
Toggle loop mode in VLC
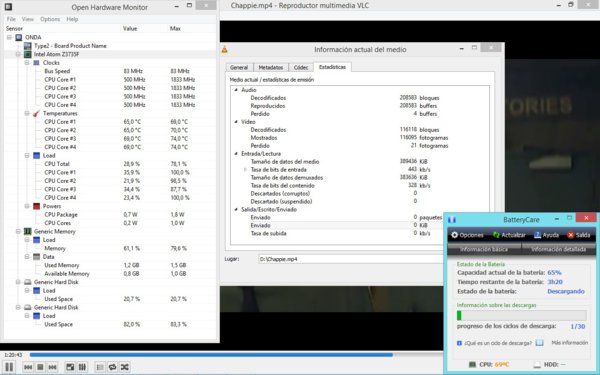(x=112, y=367)
